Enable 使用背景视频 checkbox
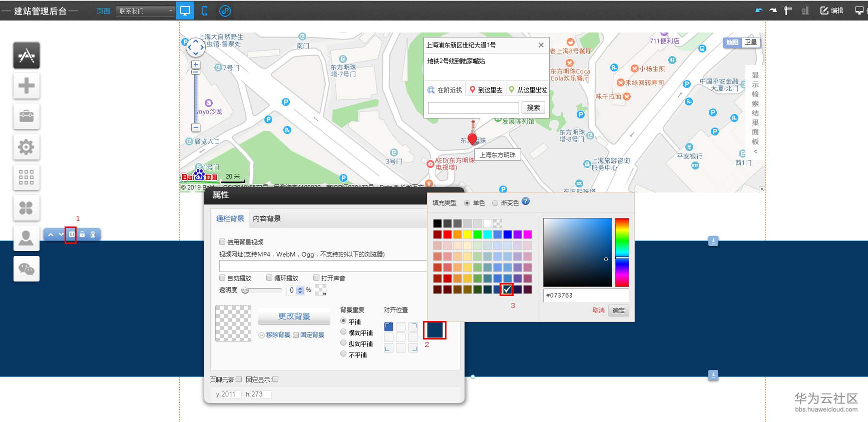868x422 pixels. pos(222,242)
